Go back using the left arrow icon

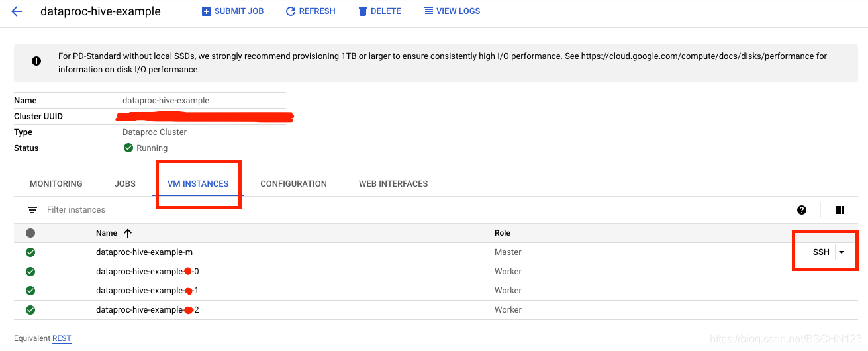(x=17, y=11)
